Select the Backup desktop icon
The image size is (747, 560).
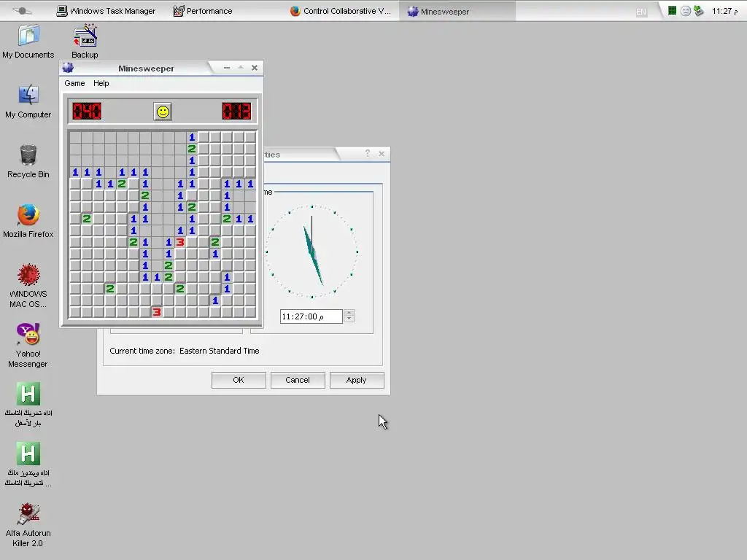coord(85,42)
